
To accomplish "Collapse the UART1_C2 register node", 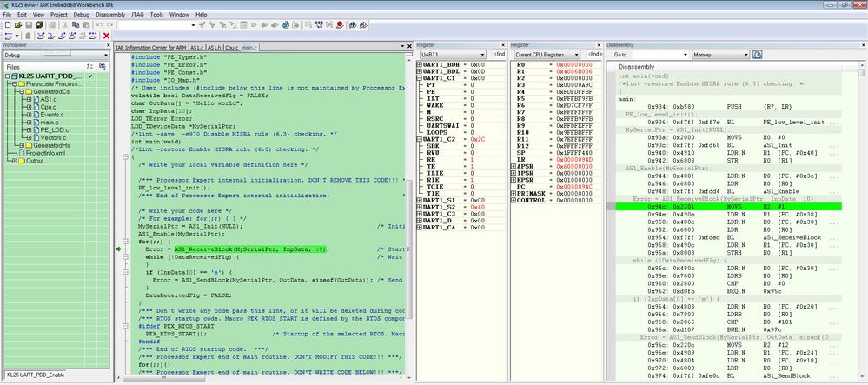I will coord(419,140).
